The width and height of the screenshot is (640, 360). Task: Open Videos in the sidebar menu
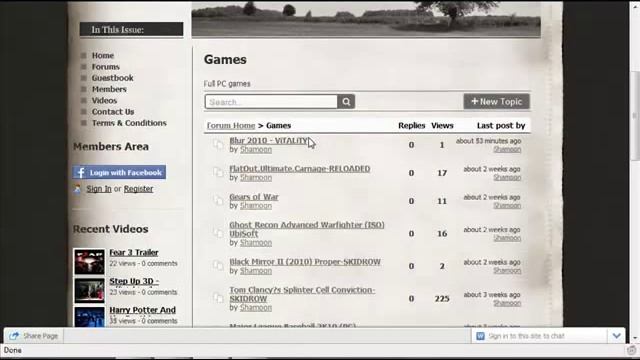click(x=104, y=100)
